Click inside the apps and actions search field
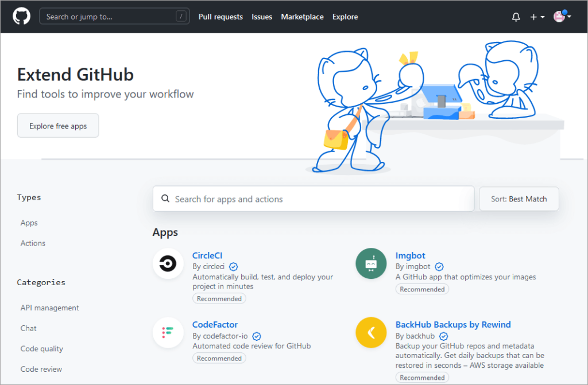This screenshot has height=385, width=588. click(287, 199)
